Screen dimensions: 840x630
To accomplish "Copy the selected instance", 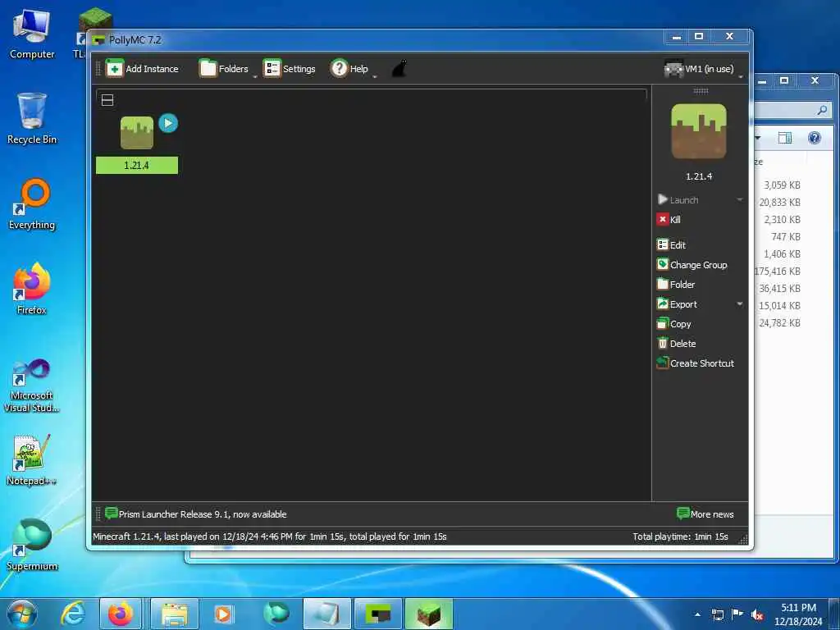I will point(674,324).
